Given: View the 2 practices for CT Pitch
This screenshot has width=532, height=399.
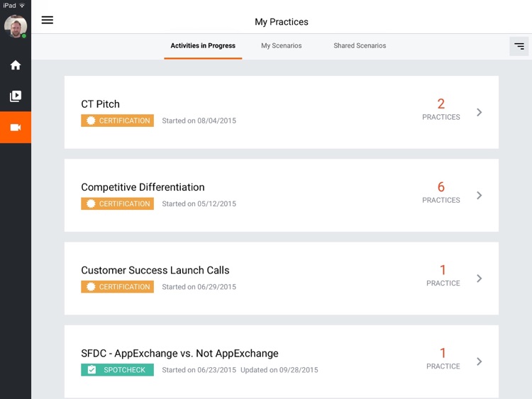Looking at the screenshot, I should click(x=441, y=108).
